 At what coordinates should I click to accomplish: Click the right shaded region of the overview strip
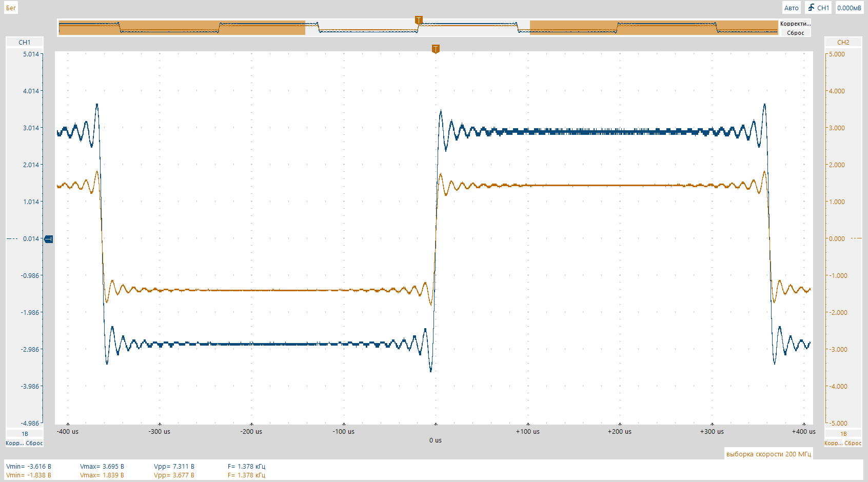pos(654,28)
